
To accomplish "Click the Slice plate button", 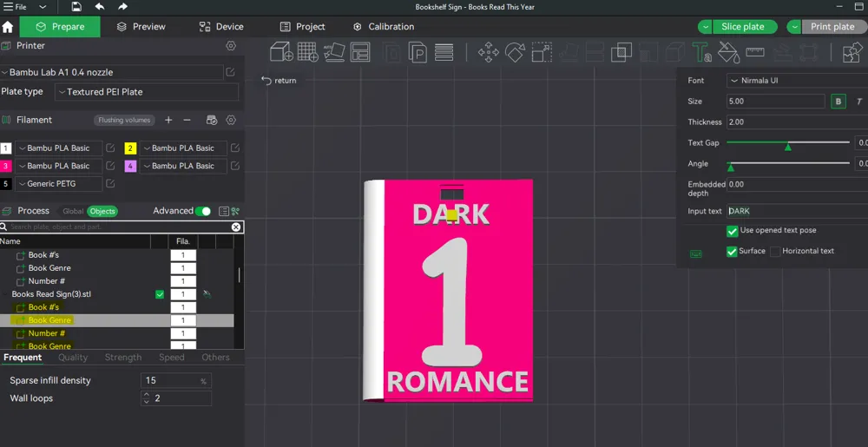I will tap(742, 27).
